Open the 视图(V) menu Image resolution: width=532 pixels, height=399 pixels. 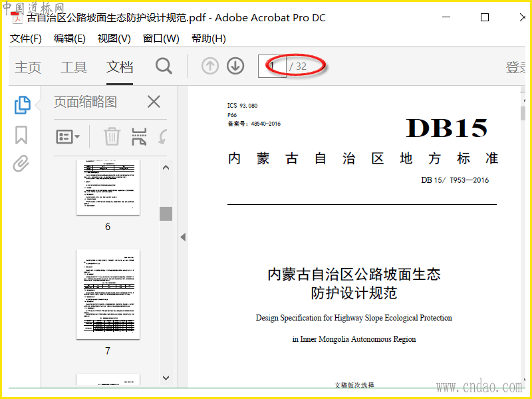tap(114, 39)
